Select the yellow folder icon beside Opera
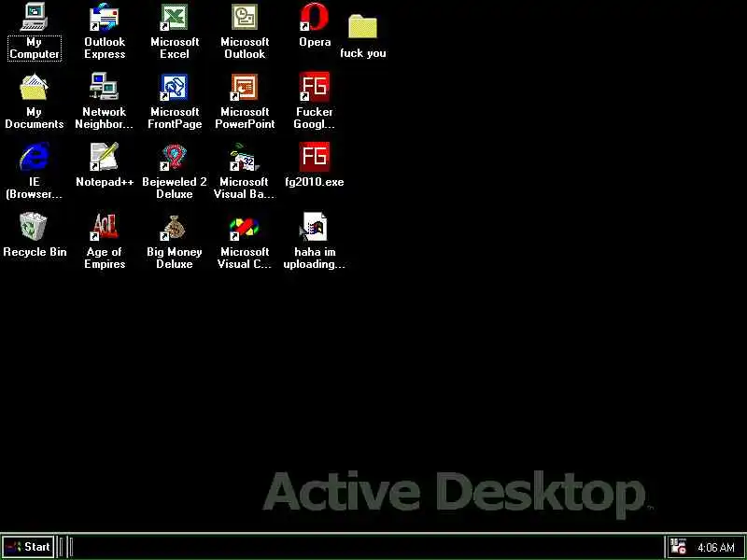Screen dimensions: 747x560 pos(362,26)
